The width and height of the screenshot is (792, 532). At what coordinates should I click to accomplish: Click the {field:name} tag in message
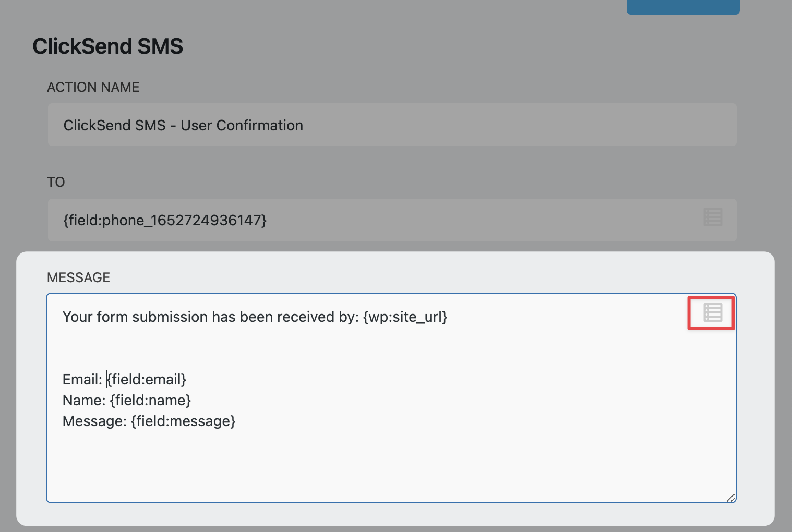[x=150, y=401]
